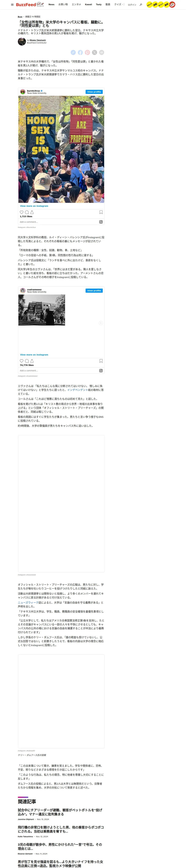Click the yellow おもしろ badge
Image resolution: width=186 pixels, height=868 pixels.
149,5
